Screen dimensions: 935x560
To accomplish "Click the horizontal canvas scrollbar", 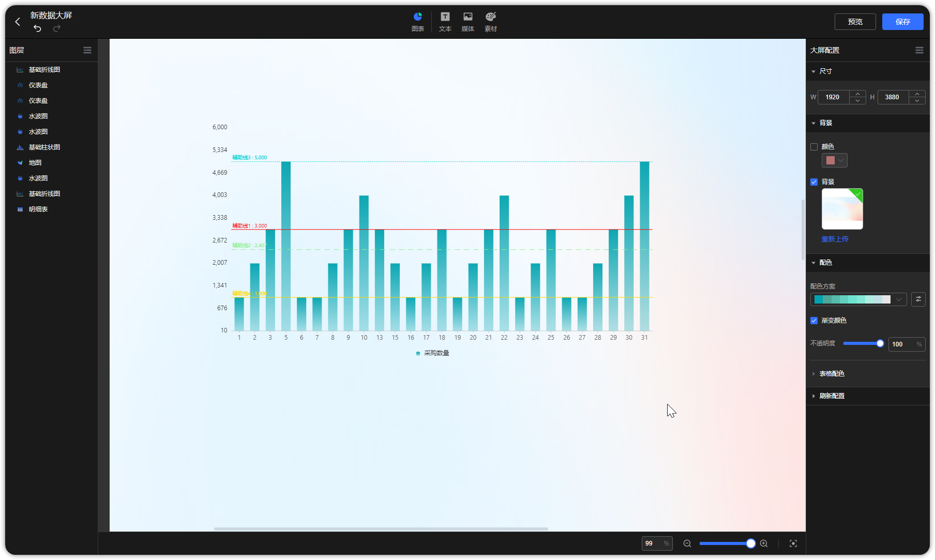I will coord(381,529).
